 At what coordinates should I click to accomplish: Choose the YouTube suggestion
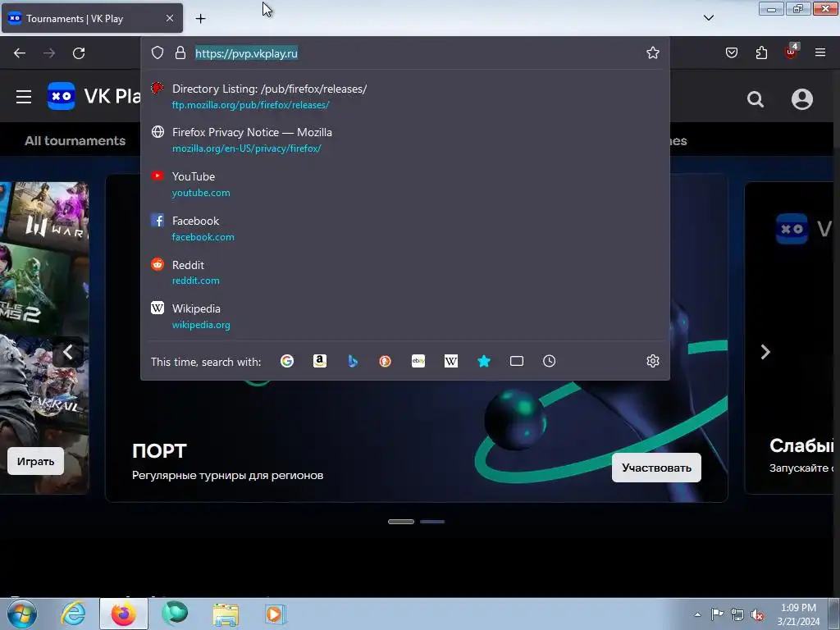(405, 185)
